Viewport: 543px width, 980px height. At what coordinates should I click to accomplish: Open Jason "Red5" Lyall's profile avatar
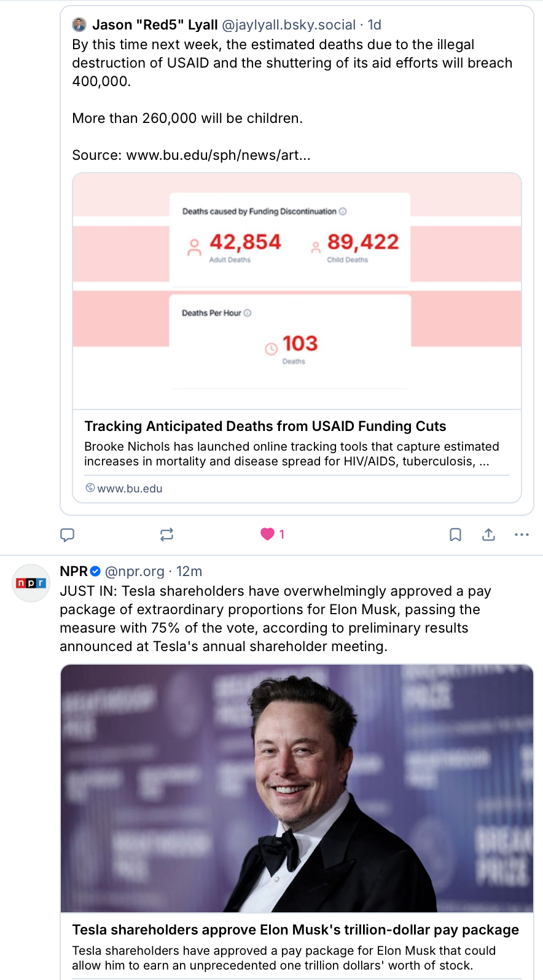[x=79, y=25]
